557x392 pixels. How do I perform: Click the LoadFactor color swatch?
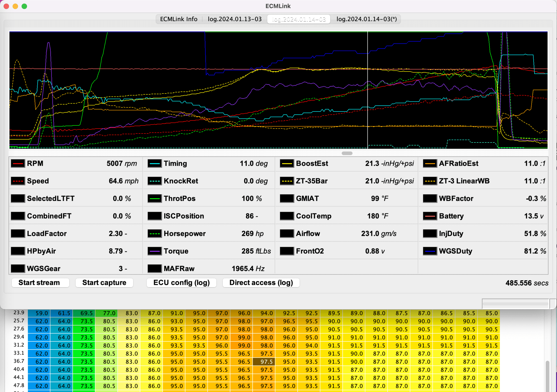pyautogui.click(x=18, y=234)
